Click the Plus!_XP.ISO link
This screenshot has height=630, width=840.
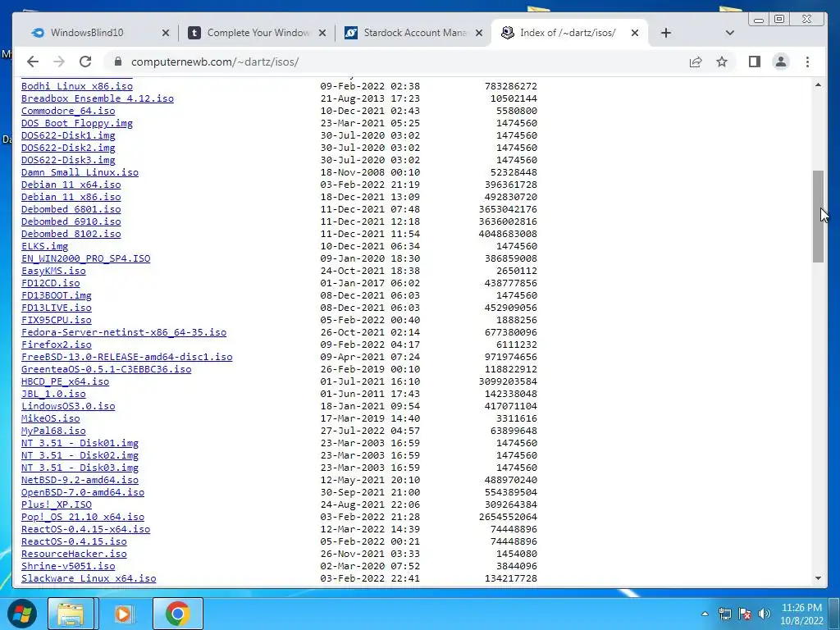coord(57,504)
